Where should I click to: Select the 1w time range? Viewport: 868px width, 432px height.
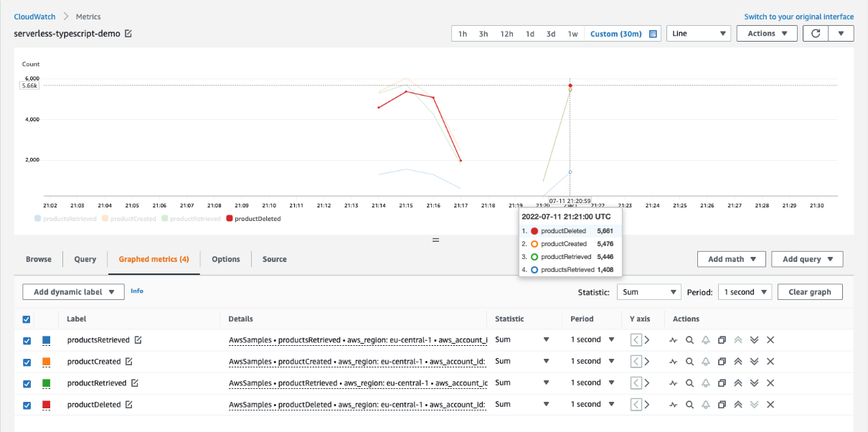(x=572, y=34)
